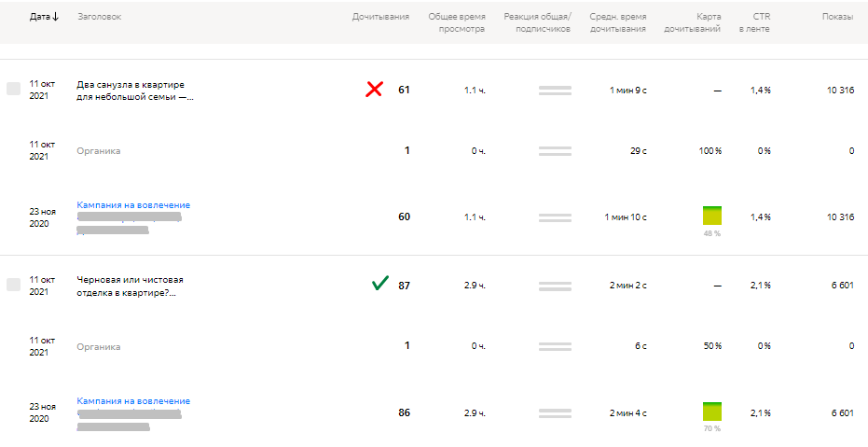Click reaction bars in first article row
This screenshot has height=447, width=868.
555,90
